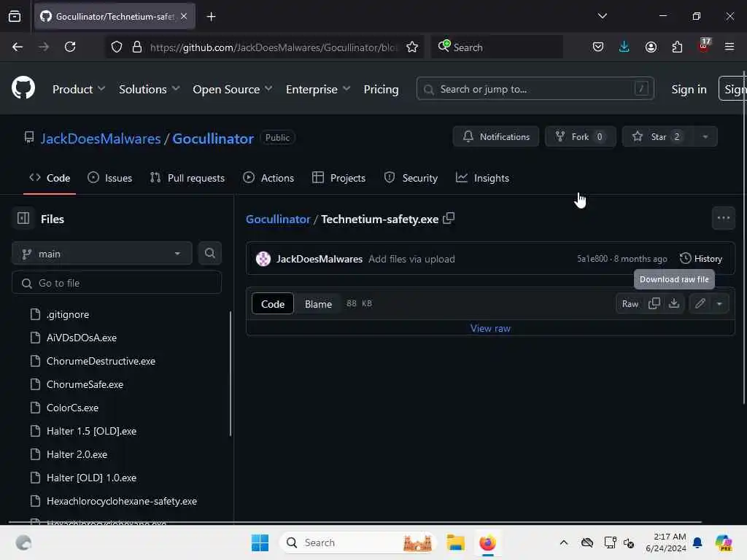Open the GitHub homepage logo

pyautogui.click(x=23, y=88)
